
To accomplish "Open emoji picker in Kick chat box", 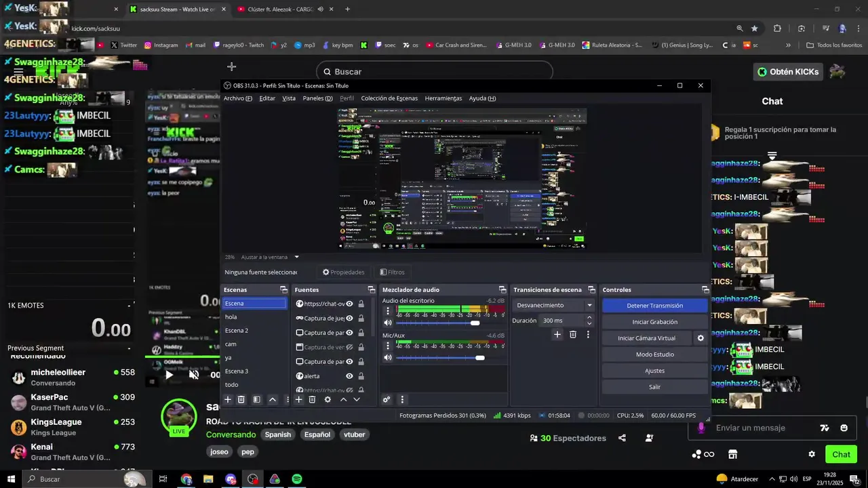I will [844, 428].
